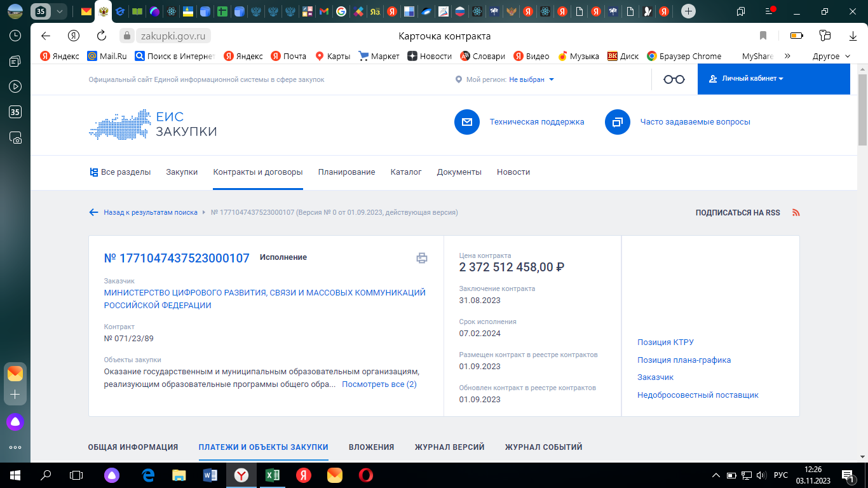Select the Платежи и объекты закупки tab
Screen dimensions: 868x488
(x=263, y=447)
